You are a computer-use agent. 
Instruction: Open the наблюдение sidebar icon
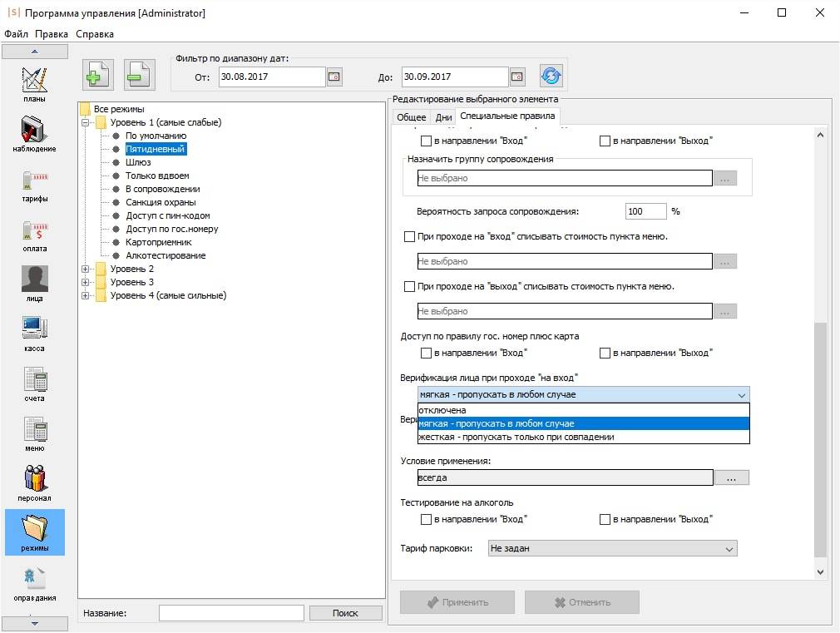pyautogui.click(x=34, y=131)
